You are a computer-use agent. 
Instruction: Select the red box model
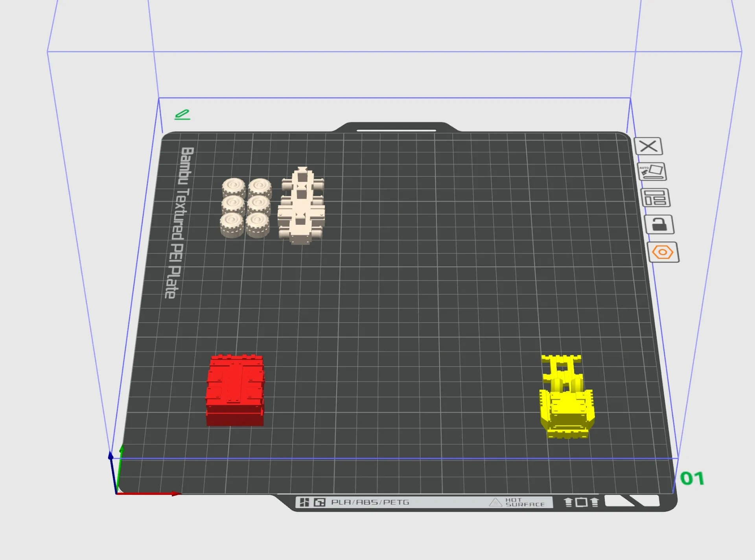235,390
